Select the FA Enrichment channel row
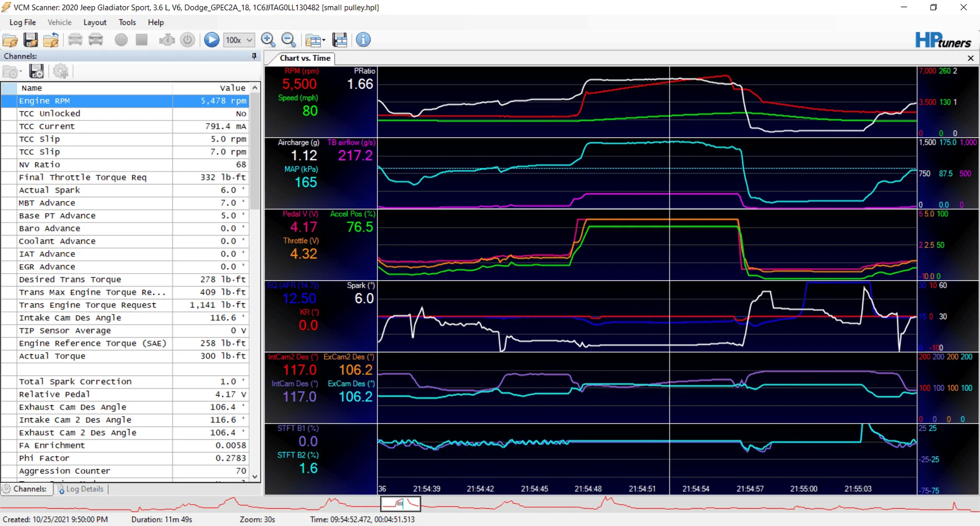Screen dimensions: 980x526 125,446
